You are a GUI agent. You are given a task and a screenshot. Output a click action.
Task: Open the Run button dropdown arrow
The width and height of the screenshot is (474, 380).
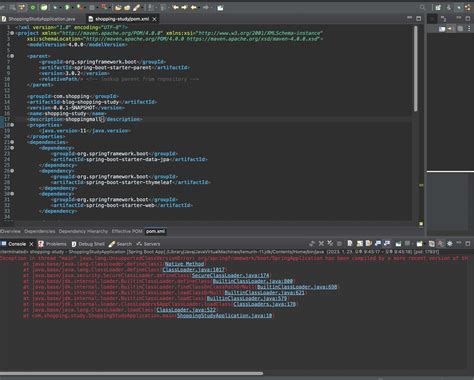73,7
